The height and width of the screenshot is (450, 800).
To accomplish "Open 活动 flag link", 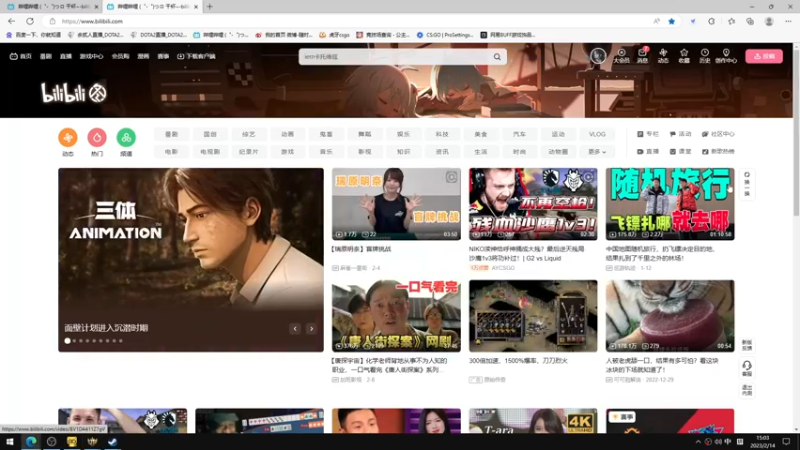I will click(680, 134).
